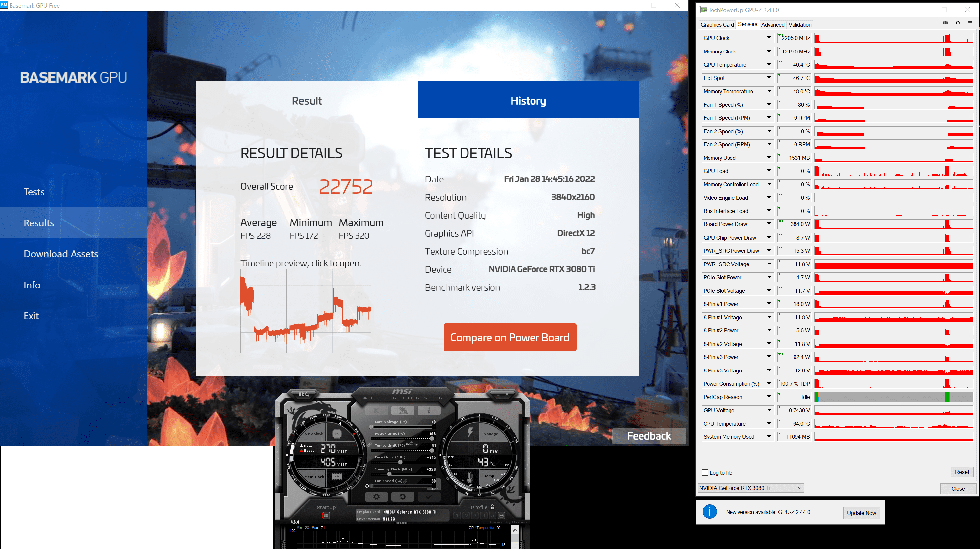Open Afterburner info 'i' button

click(429, 411)
